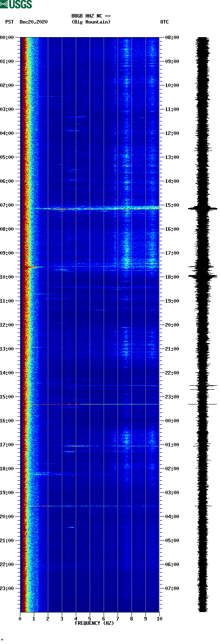Click the (Big Mountain) label
The height and width of the screenshot is (644, 220).
coord(91,22)
